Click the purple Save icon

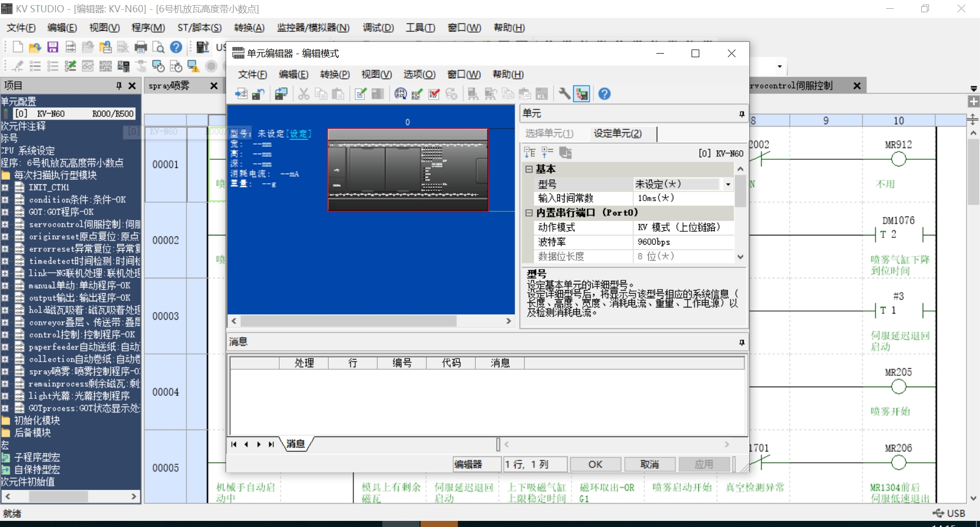pyautogui.click(x=53, y=47)
